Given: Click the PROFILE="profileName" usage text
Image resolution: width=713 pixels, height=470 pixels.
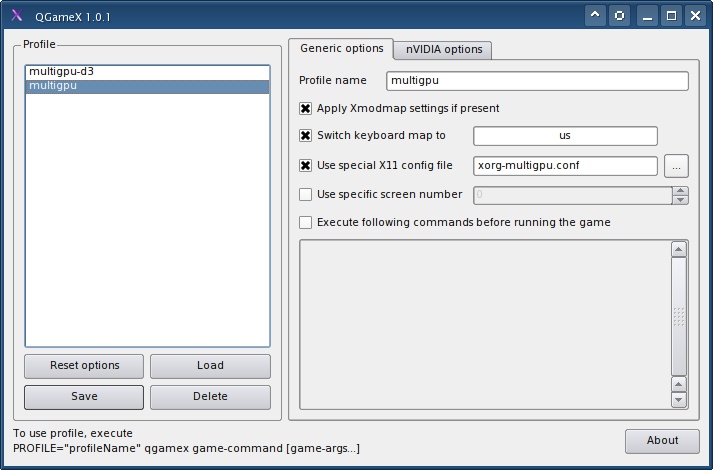Looking at the screenshot, I should pos(186,449).
